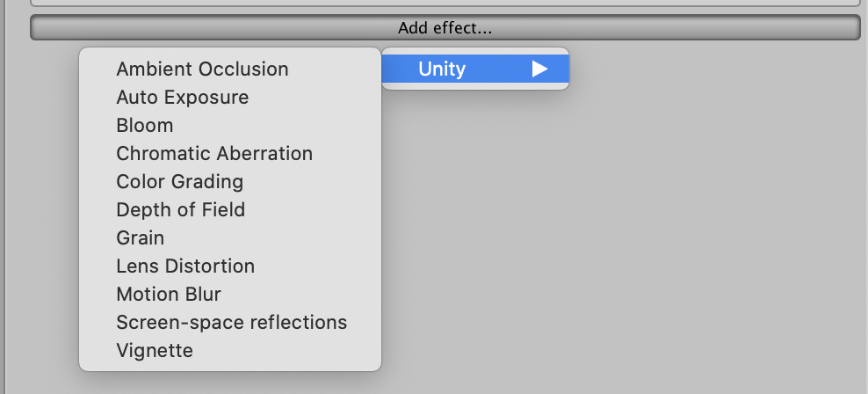Select Color Grading effect entry
The height and width of the screenshot is (394, 868).
[180, 181]
